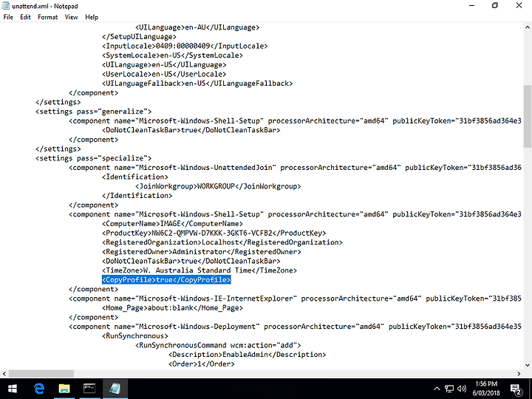Viewport: 532px width, 399px height.
Task: Click the RunSynchronousCommand wcm:action add line
Action: 218,345
